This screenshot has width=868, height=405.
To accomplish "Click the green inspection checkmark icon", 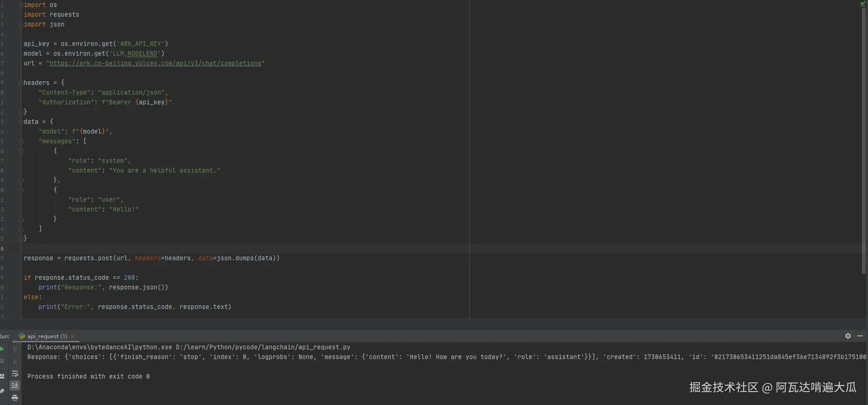I will pyautogui.click(x=863, y=4).
